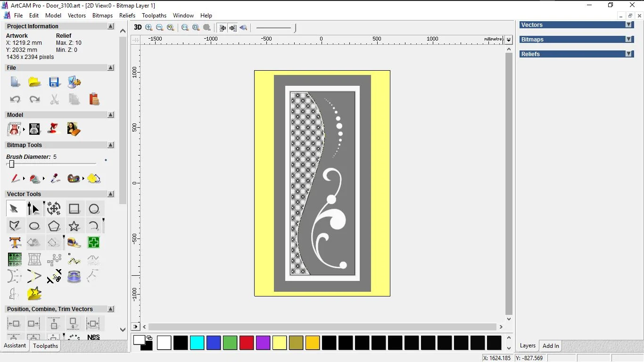Viewport: 644px width, 362px height.
Task: Collapse the Vector Tools section
Action: 110,194
